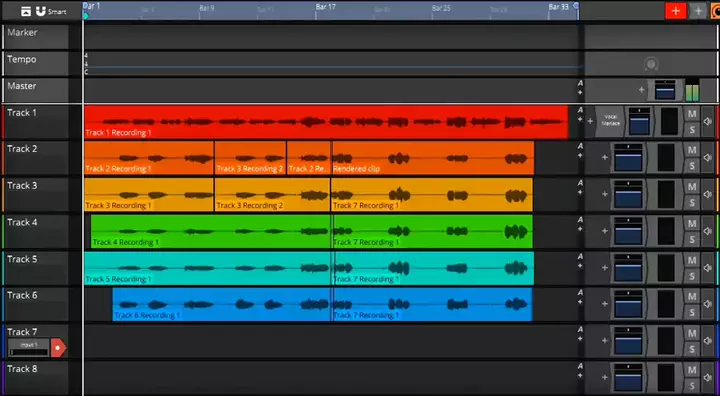
Task: Add a plugin on Track 5 with plus icon
Action: (605, 268)
